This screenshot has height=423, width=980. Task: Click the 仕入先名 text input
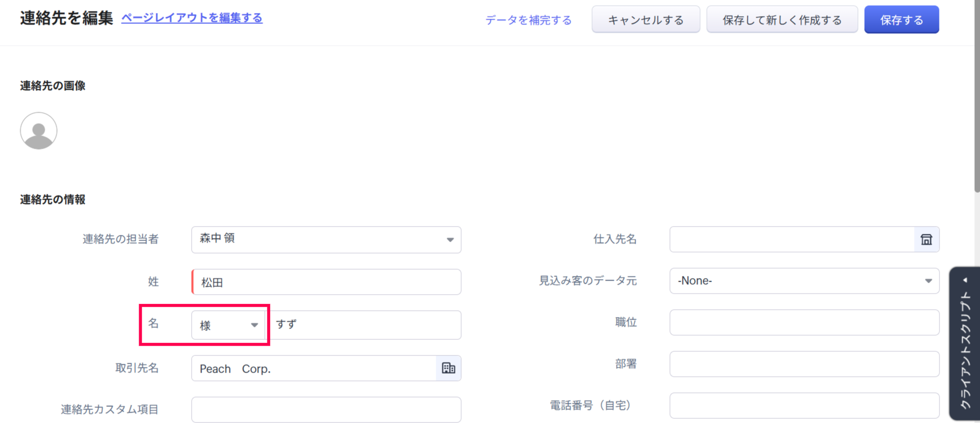791,240
